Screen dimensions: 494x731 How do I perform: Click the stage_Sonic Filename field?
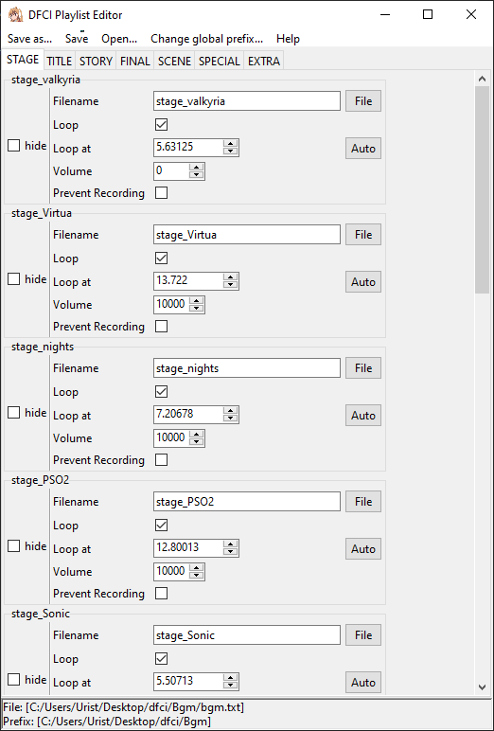pos(247,635)
